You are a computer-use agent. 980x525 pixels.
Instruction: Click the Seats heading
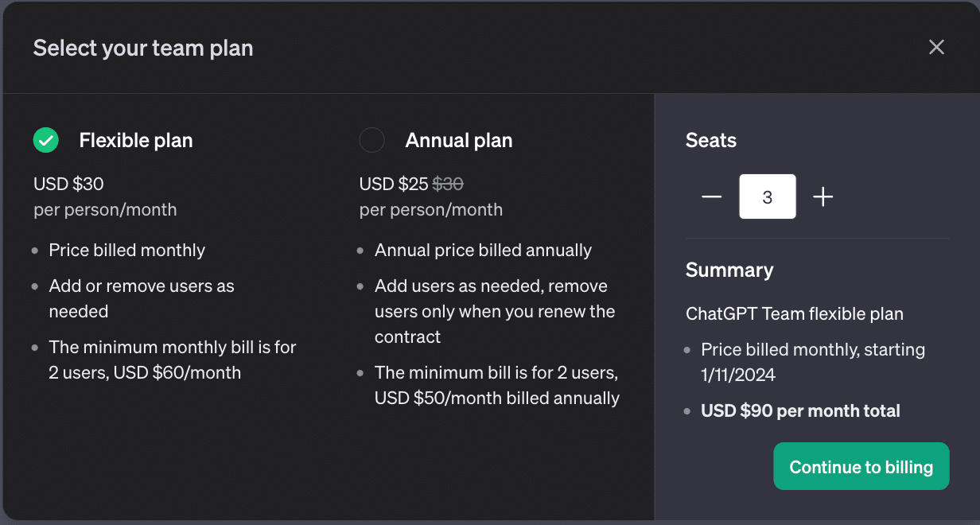[711, 141]
